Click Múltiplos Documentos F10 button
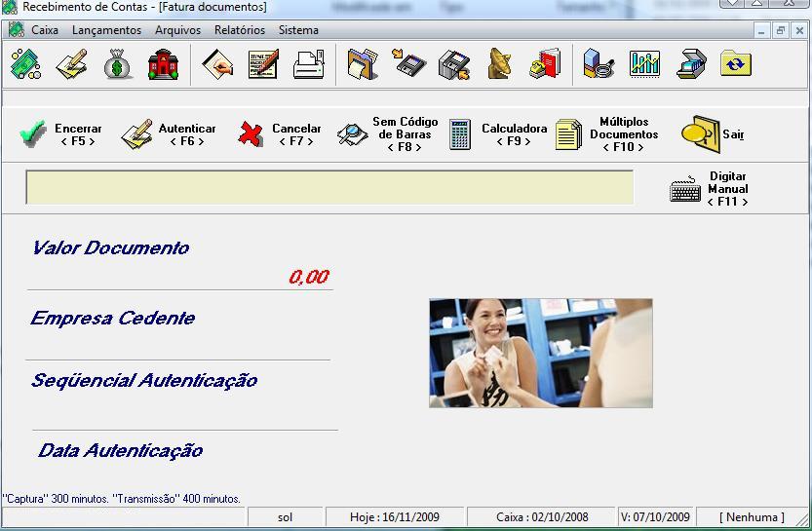 [607, 134]
